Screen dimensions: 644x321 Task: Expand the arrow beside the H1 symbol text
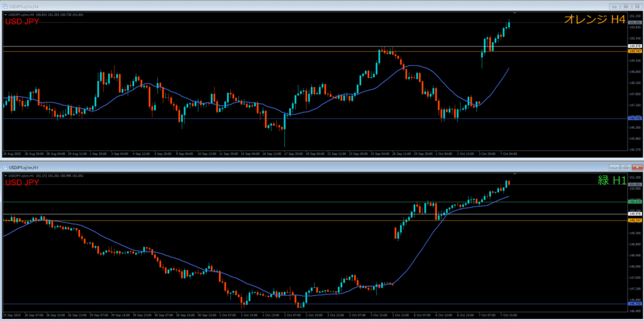click(5, 176)
